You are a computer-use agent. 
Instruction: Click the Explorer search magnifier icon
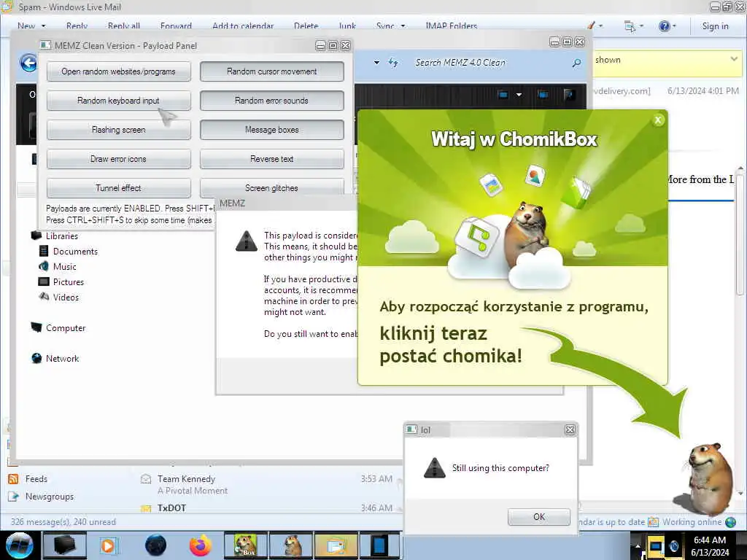coord(576,63)
